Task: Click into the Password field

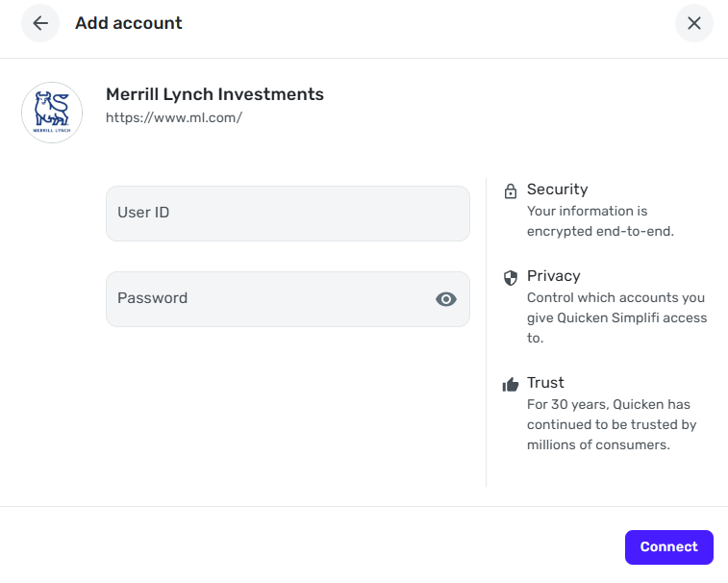Action: 269,299
